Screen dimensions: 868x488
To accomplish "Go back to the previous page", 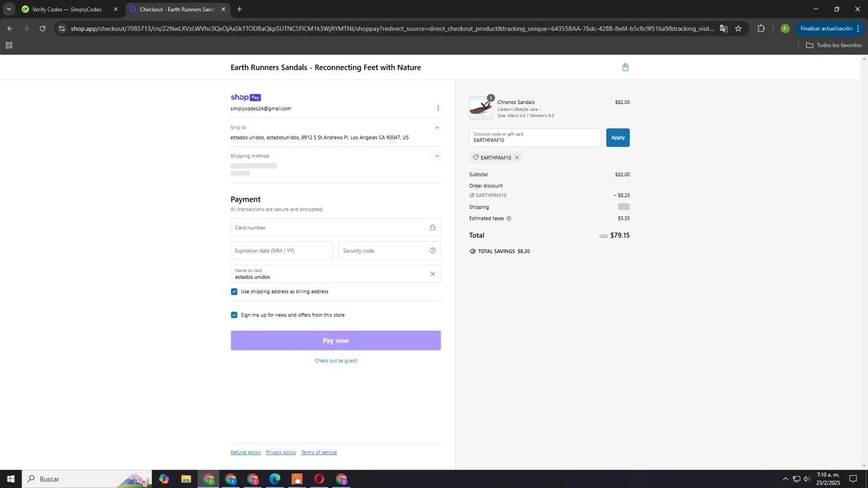I will tap(10, 28).
